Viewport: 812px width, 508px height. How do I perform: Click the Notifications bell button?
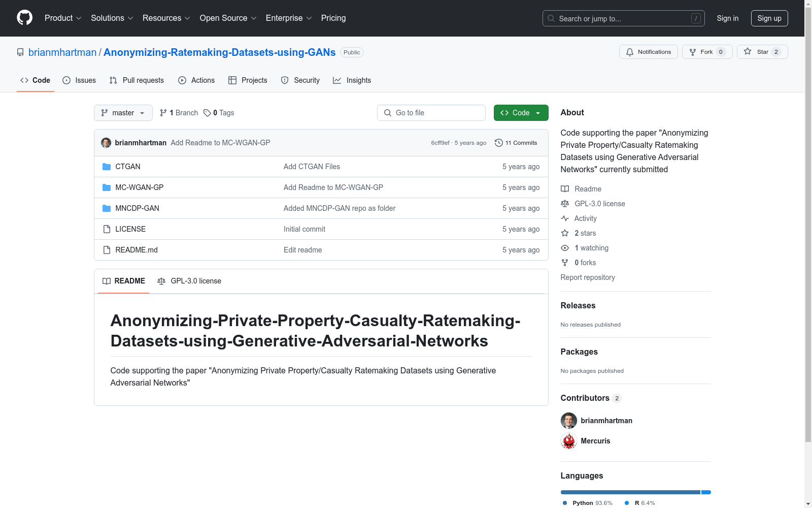tap(648, 52)
